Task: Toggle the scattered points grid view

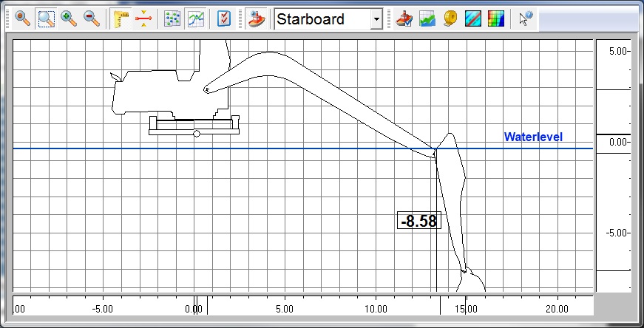Action: [x=172, y=19]
